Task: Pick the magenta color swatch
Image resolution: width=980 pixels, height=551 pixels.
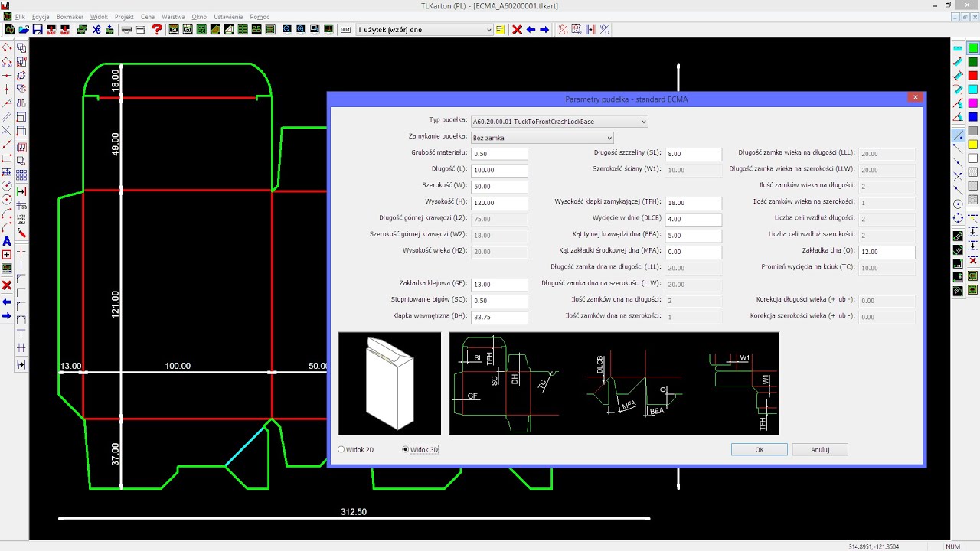Action: 973,103
